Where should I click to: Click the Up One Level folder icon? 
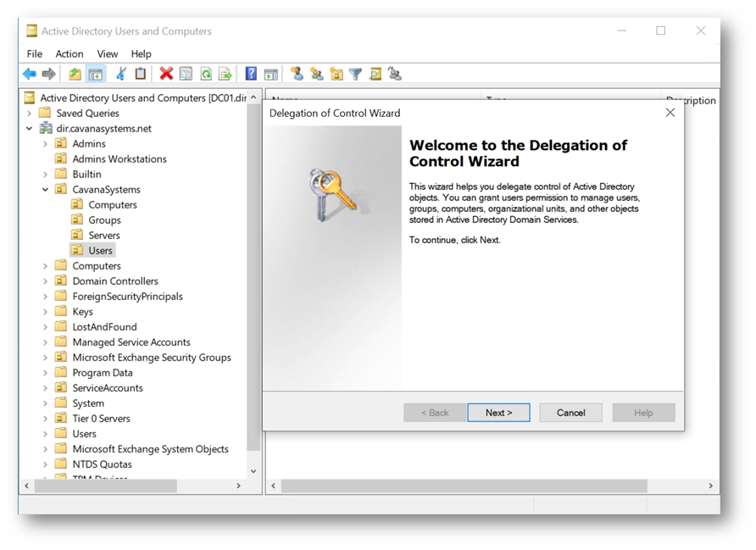(x=75, y=75)
